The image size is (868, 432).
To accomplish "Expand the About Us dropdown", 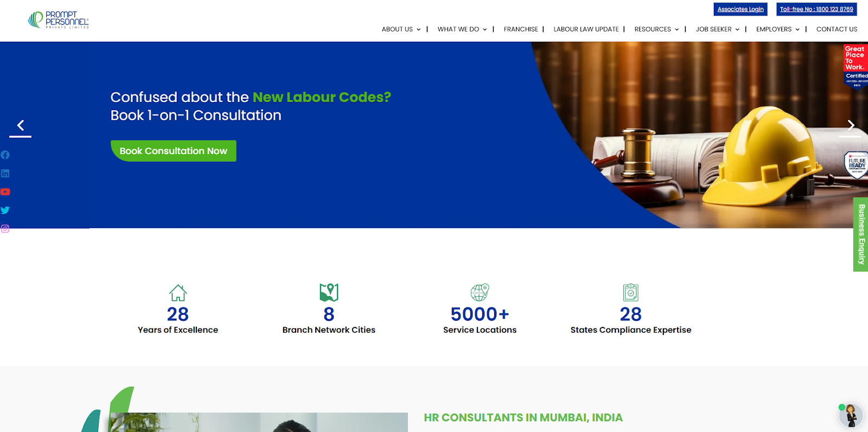I will coord(401,29).
